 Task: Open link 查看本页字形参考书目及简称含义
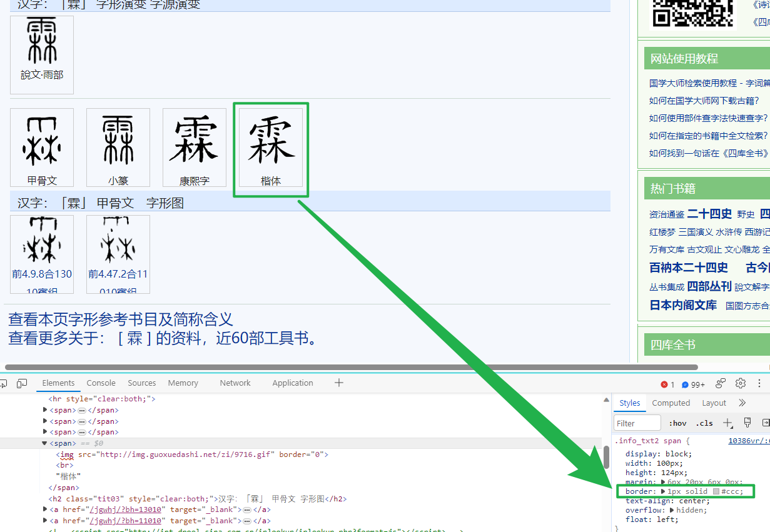point(121,319)
